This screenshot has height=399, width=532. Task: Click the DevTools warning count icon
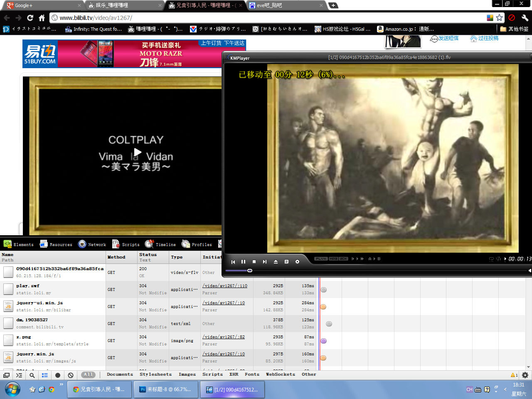(514, 375)
